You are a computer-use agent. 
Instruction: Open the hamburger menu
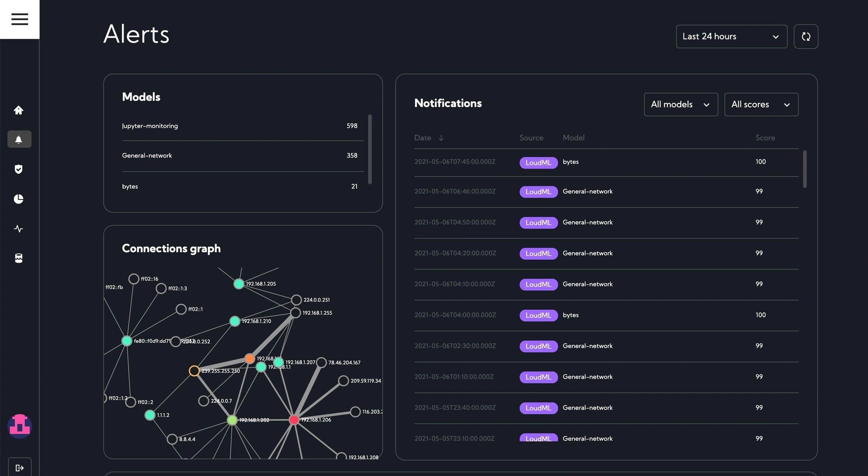[19, 19]
